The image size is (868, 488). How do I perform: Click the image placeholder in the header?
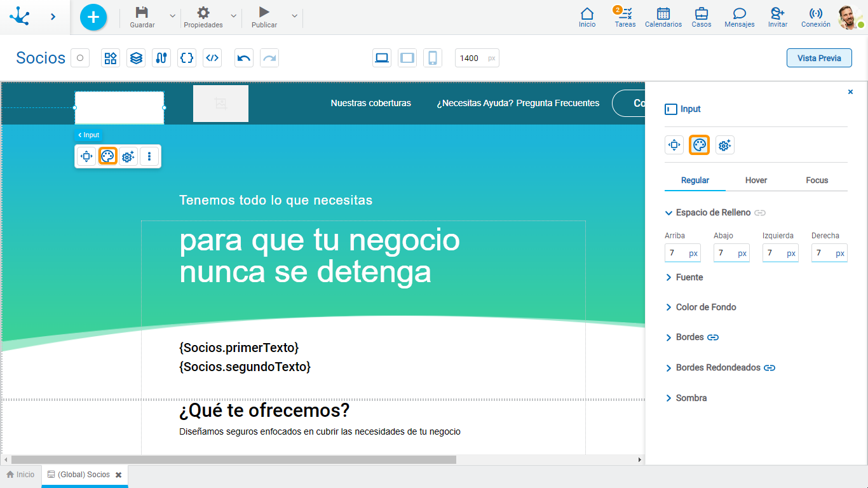220,104
